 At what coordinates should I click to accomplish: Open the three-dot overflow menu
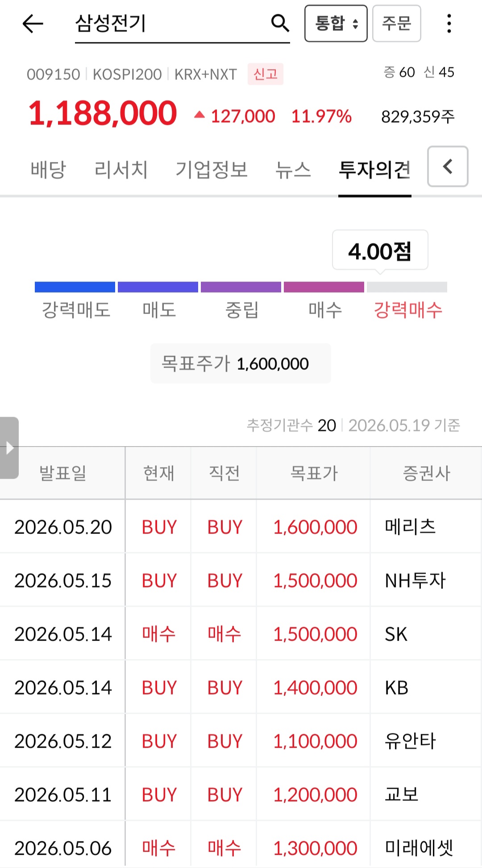click(449, 24)
